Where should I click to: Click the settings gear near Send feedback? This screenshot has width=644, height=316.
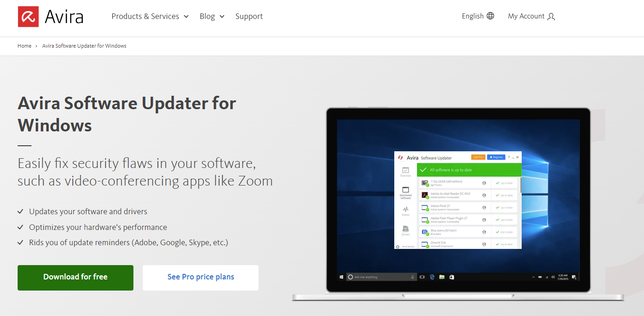(398, 247)
